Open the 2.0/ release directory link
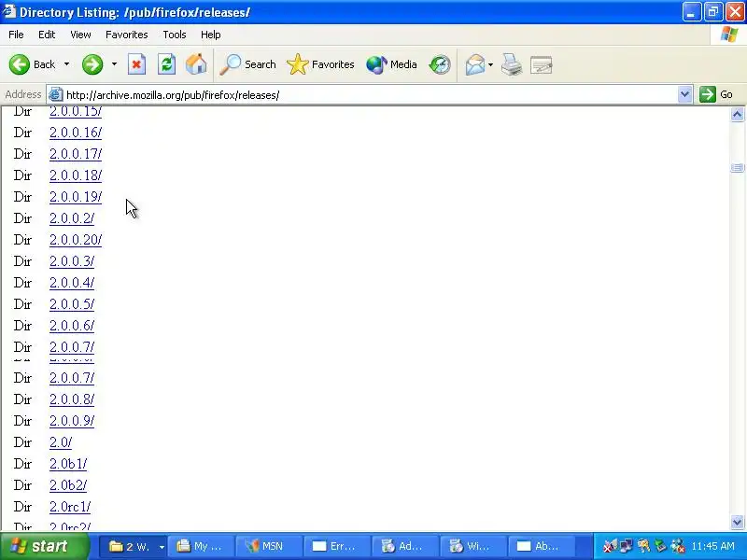747x560 pixels. [x=61, y=441]
